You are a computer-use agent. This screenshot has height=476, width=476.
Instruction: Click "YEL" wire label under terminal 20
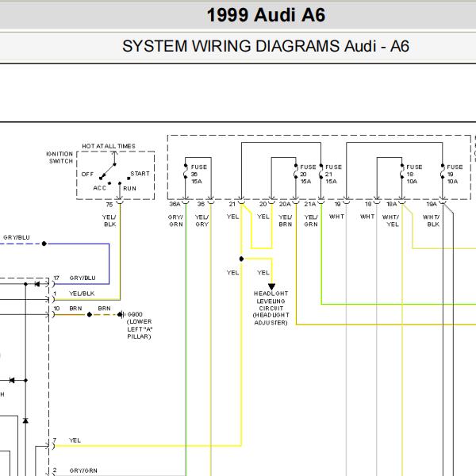click(263, 217)
